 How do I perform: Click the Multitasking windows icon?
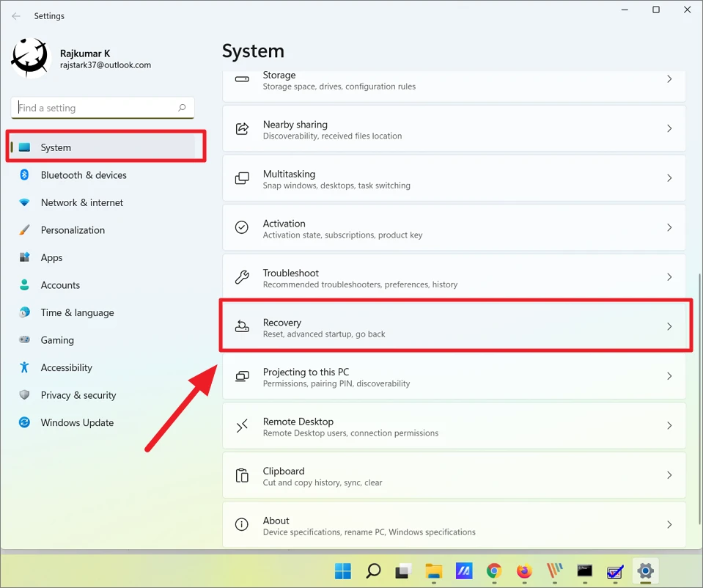[x=242, y=178]
